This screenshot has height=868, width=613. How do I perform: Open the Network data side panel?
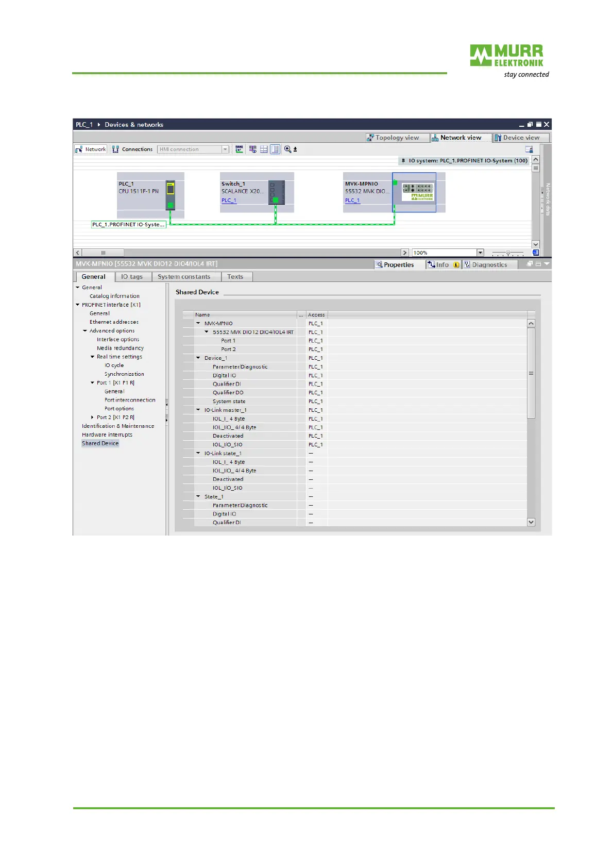pos(548,199)
